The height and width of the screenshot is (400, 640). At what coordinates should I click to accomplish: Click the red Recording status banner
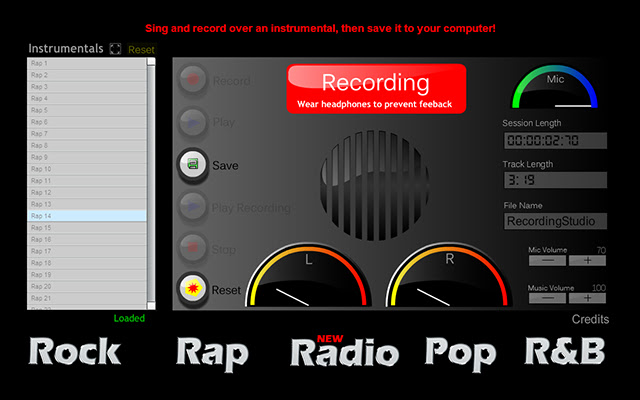[x=376, y=89]
